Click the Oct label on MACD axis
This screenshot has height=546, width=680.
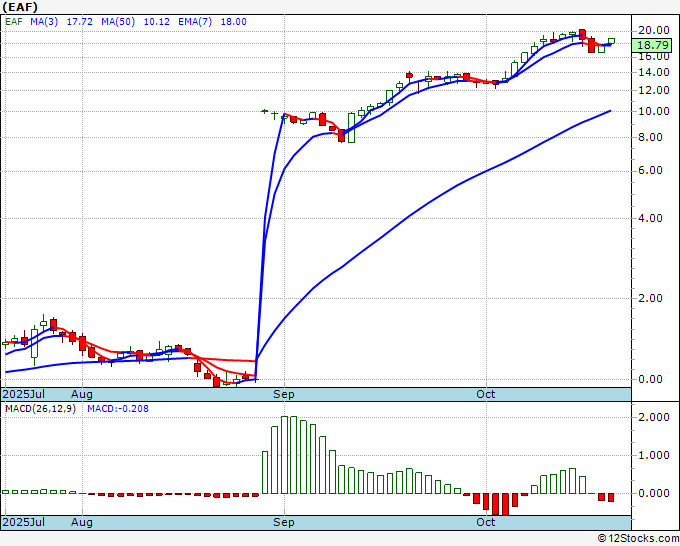pyautogui.click(x=486, y=522)
